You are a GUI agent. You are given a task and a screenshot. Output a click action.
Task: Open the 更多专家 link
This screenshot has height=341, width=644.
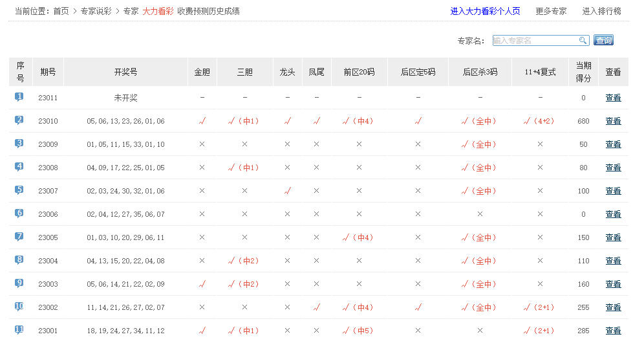551,11
